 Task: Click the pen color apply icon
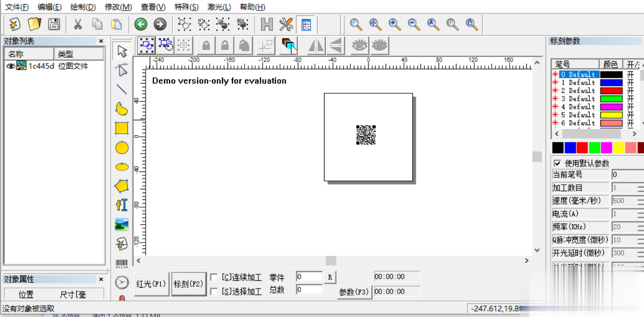tap(288, 45)
